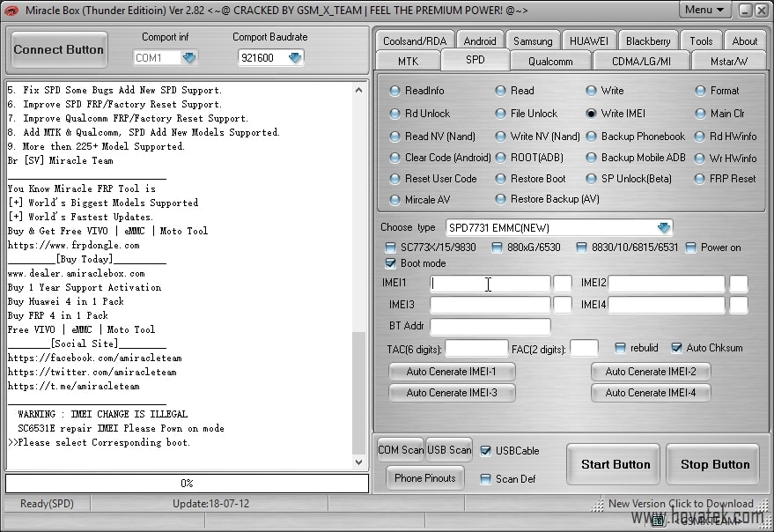The height and width of the screenshot is (532, 774).
Task: Check the 880xG/6530 checkbox
Action: (498, 248)
